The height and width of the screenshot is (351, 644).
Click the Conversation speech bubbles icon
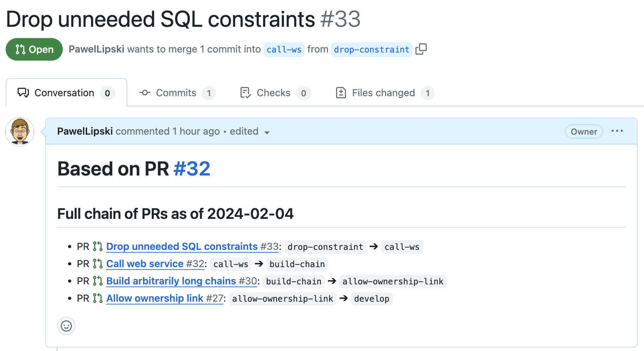point(23,93)
